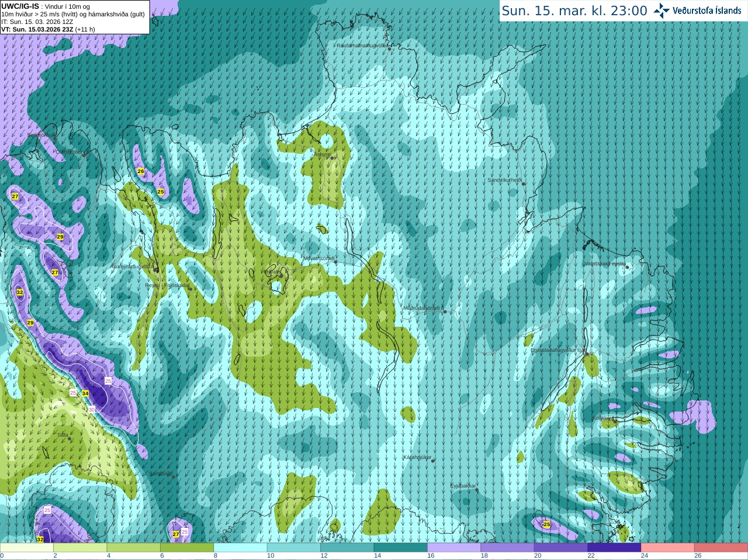748x560 pixels.
Task: Click the salmon red legend swatch above 26
Action: tap(721, 548)
